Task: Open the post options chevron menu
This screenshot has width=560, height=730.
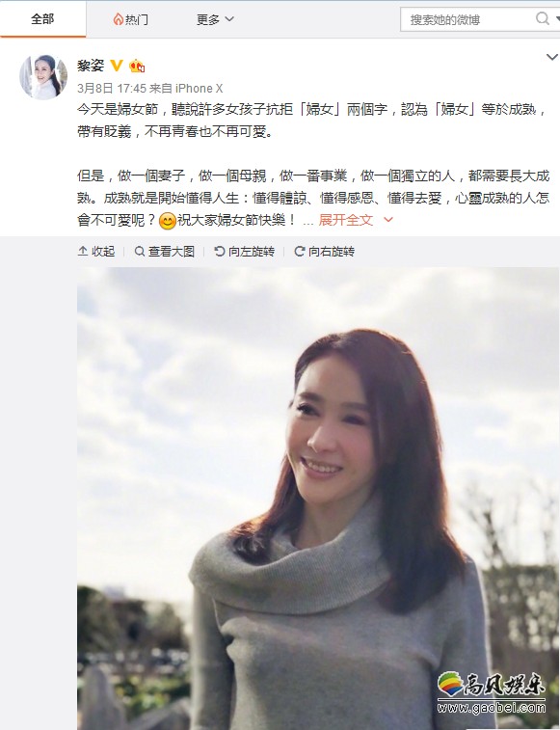Action: [552, 57]
